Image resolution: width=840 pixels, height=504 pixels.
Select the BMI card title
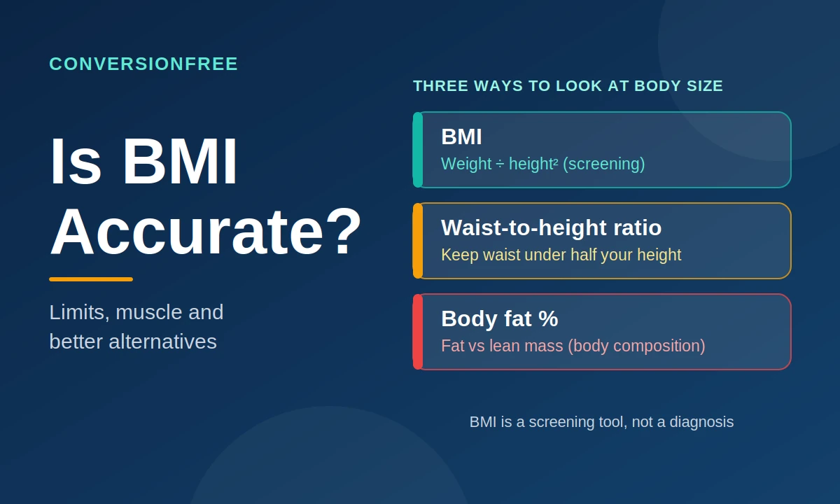(461, 137)
